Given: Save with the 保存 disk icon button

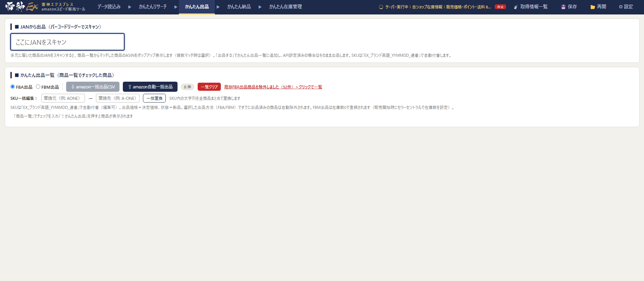Looking at the screenshot, I should point(569,7).
